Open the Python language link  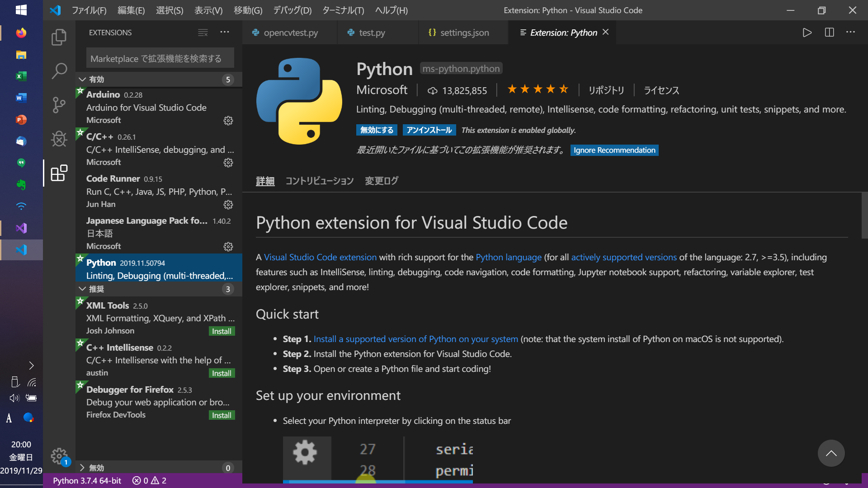pyautogui.click(x=508, y=257)
